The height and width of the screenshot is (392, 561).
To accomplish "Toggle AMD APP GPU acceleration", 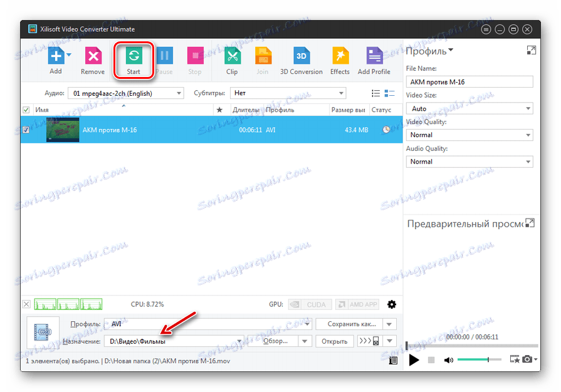I will [358, 304].
